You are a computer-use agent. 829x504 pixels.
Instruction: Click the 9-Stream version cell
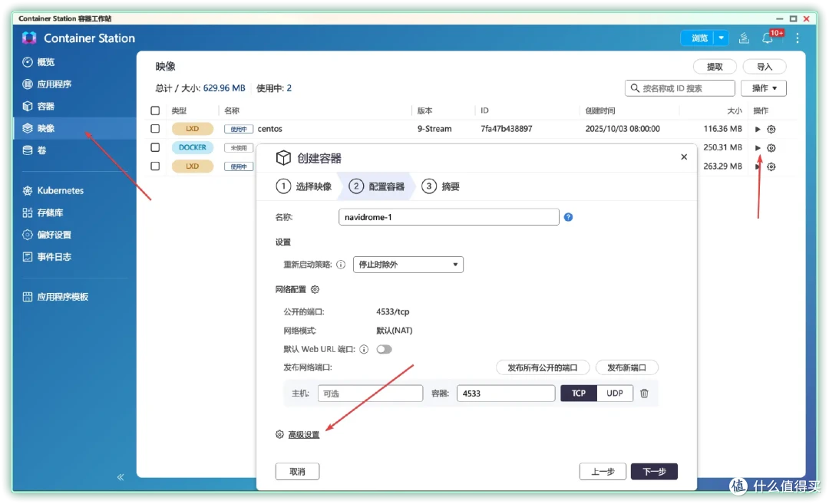point(434,129)
